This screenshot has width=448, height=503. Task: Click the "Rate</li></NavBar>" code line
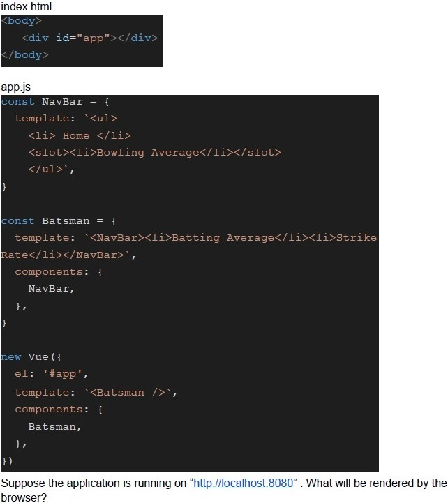point(69,255)
